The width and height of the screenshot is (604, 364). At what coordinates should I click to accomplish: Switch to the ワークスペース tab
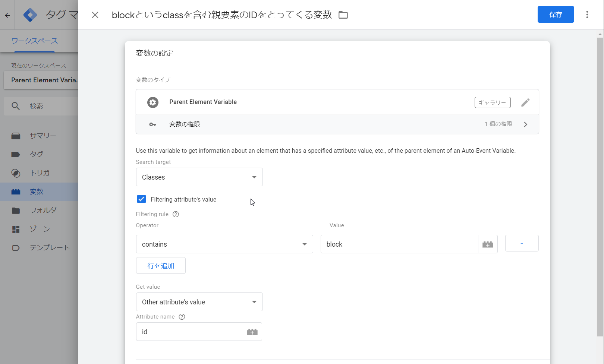(35, 41)
